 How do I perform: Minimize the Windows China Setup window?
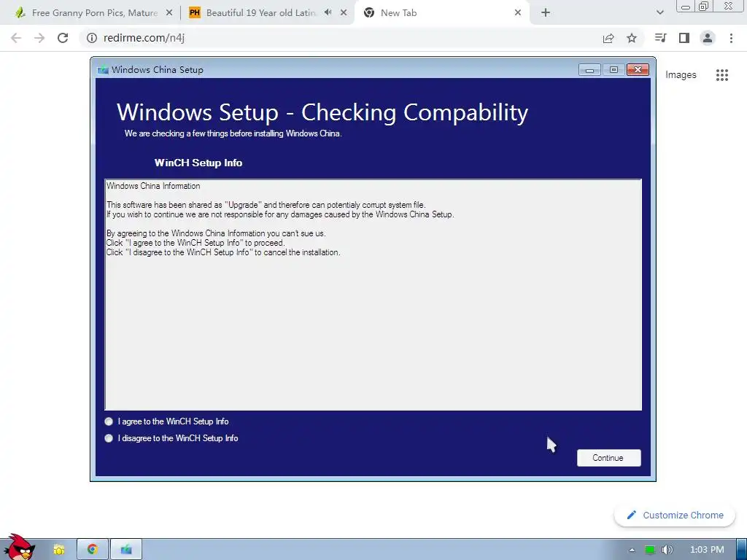[x=589, y=70]
